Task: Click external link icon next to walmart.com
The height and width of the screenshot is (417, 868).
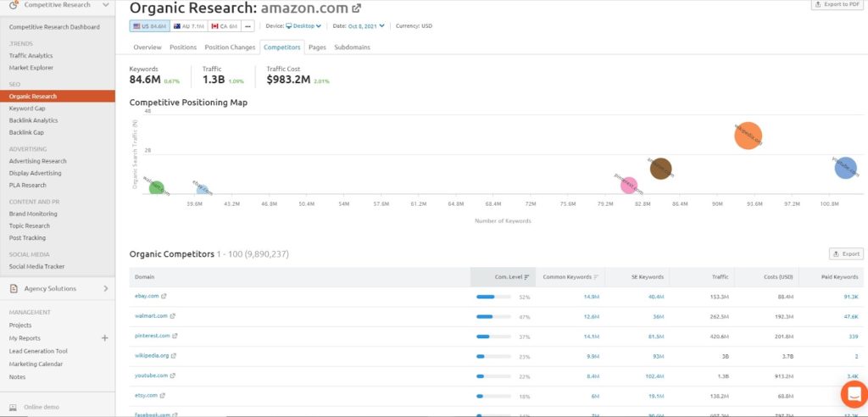Action: click(x=173, y=316)
